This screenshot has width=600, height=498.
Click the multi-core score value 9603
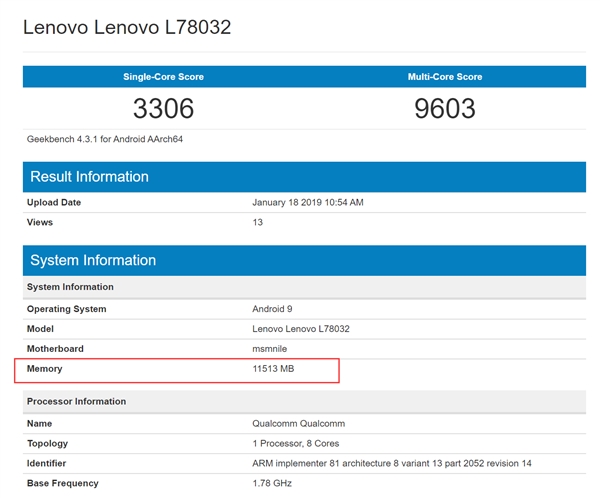pyautogui.click(x=445, y=108)
